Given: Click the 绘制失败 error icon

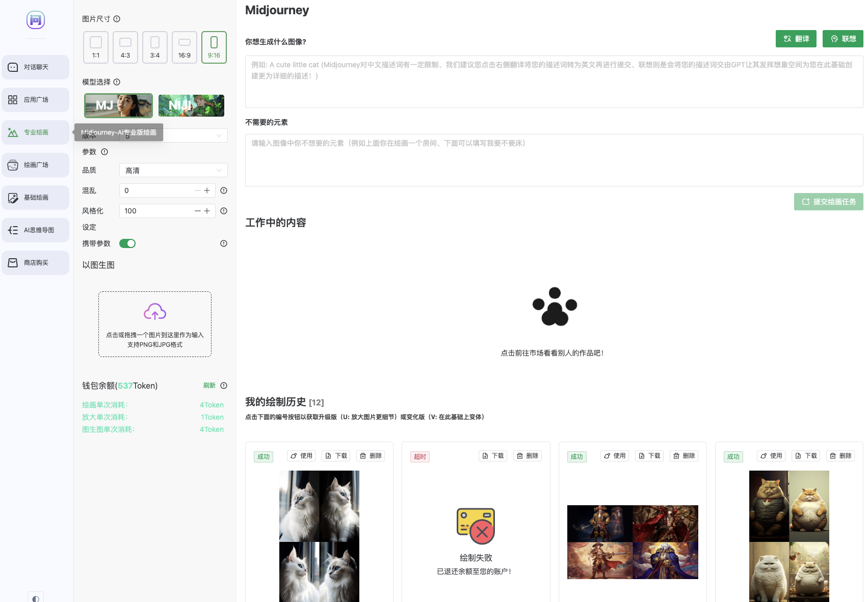Looking at the screenshot, I should pos(476,526).
